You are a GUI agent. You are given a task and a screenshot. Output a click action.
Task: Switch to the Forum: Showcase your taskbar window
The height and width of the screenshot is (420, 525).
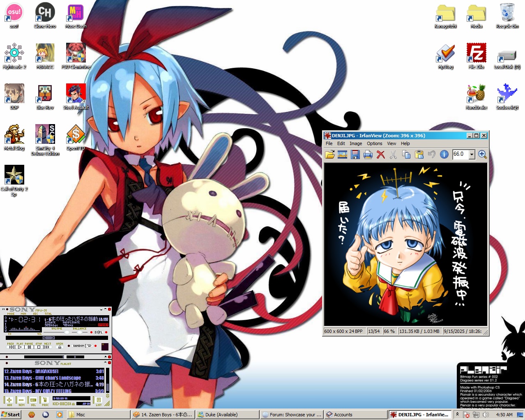291,414
